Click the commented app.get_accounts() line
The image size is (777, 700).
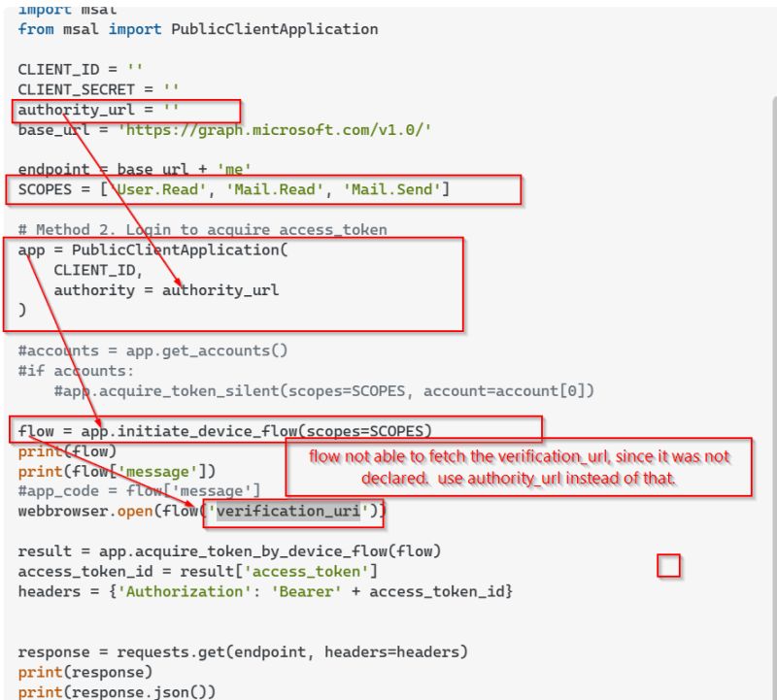(146, 350)
